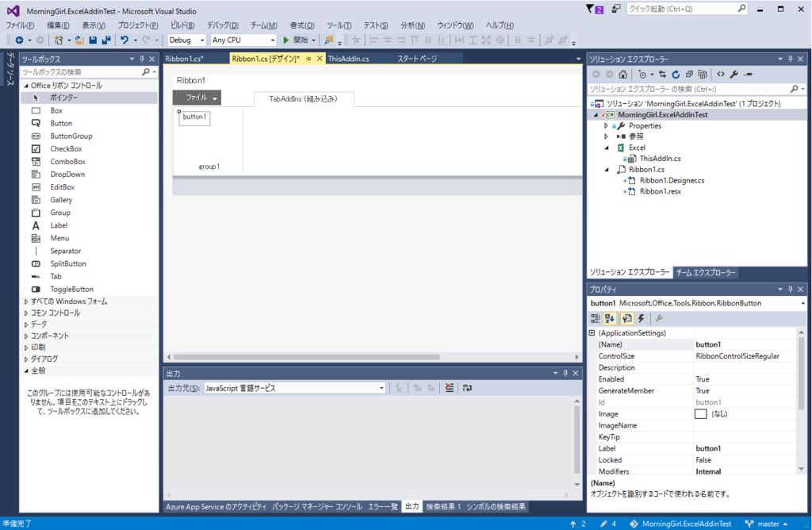
Task: Click the notifications flag icon
Action: (x=594, y=9)
